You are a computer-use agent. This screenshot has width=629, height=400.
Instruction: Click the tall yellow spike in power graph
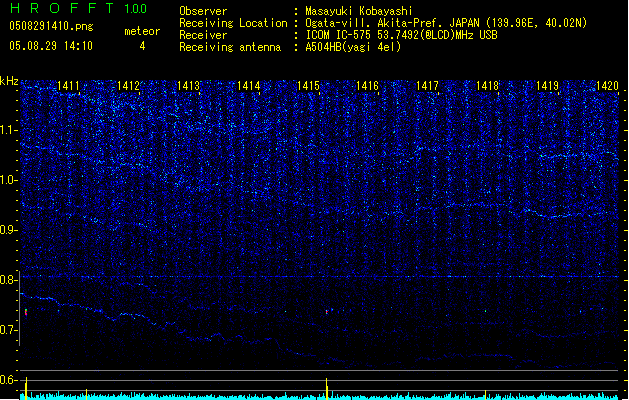(x=327, y=388)
